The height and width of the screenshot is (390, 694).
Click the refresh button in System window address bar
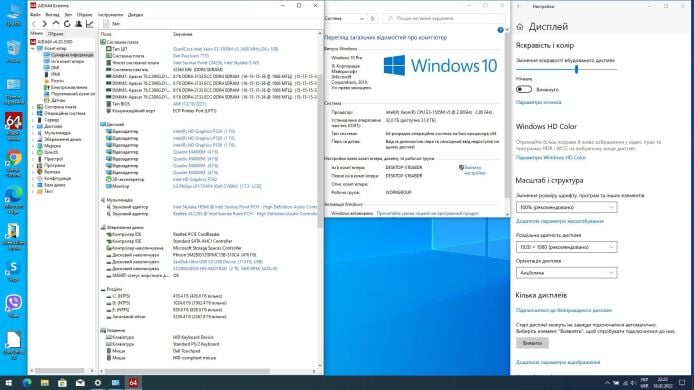[x=373, y=19]
